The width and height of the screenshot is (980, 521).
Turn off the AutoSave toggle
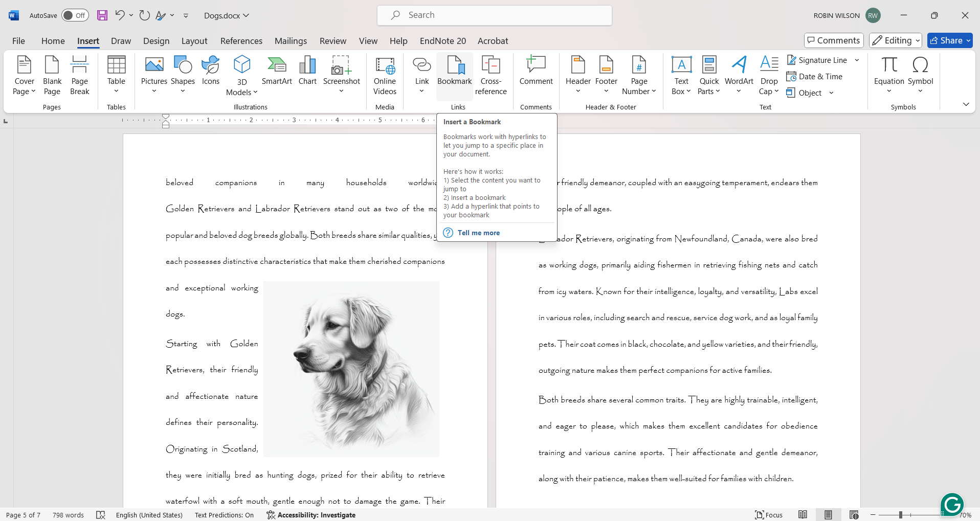click(75, 15)
